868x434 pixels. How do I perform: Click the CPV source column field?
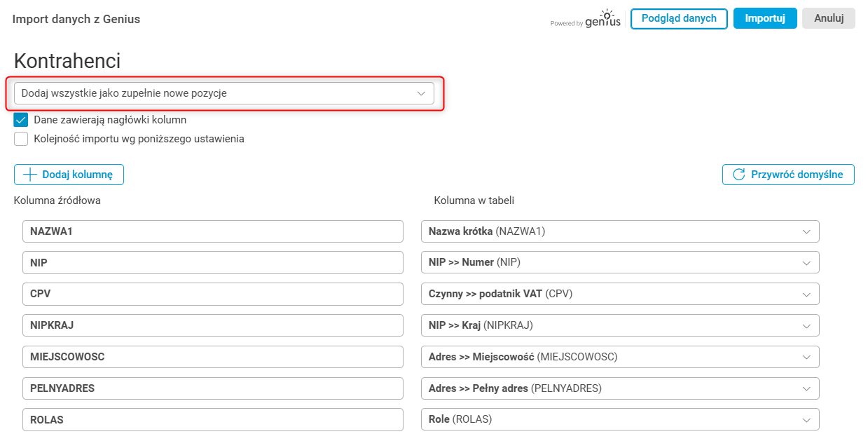pyautogui.click(x=212, y=294)
